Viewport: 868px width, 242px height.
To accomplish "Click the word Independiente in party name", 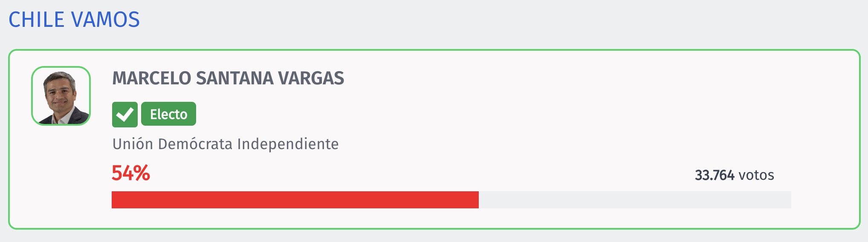I will (288, 144).
